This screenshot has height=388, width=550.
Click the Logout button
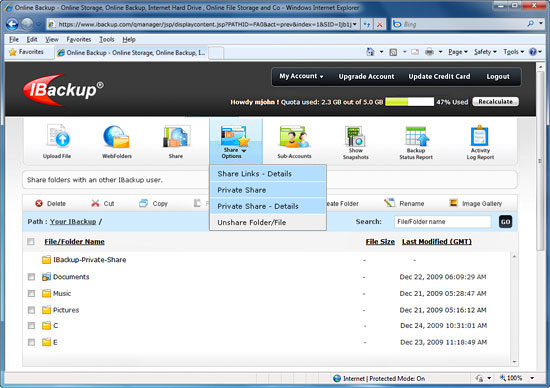498,76
